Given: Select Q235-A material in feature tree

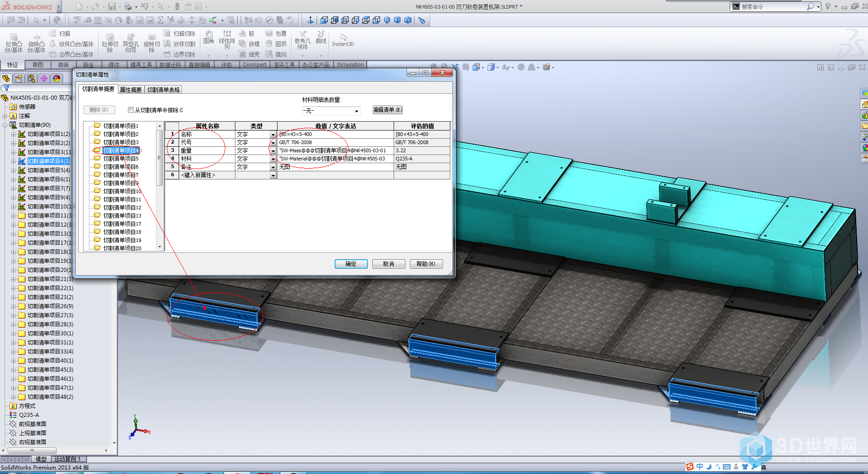Looking at the screenshot, I should tap(29, 415).
